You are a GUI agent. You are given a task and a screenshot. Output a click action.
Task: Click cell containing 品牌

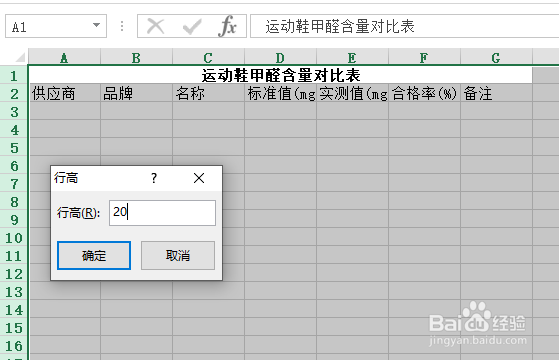pos(137,93)
